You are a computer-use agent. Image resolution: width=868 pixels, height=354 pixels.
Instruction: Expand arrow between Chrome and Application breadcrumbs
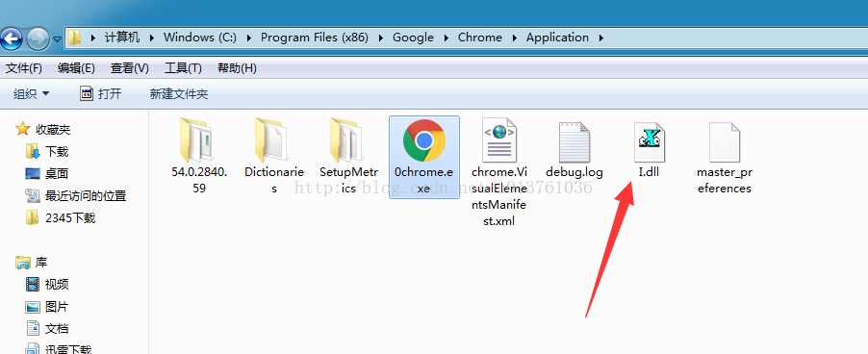(515, 38)
